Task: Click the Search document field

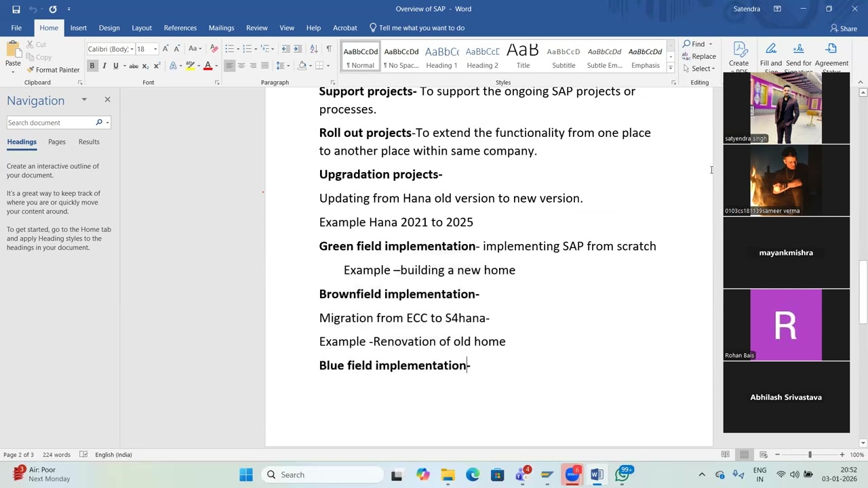Action: [51, 123]
